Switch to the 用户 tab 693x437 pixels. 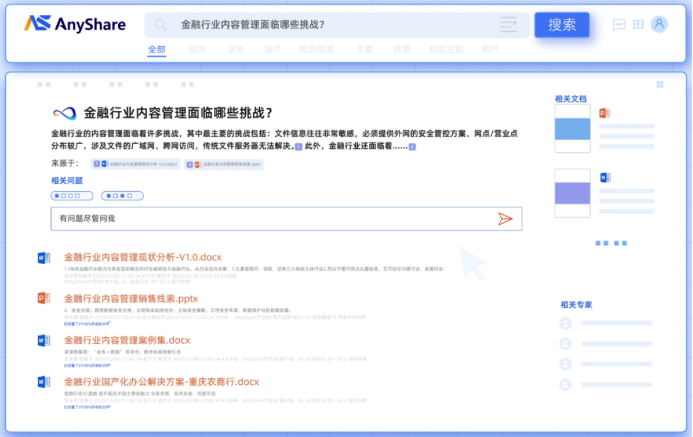(490, 49)
